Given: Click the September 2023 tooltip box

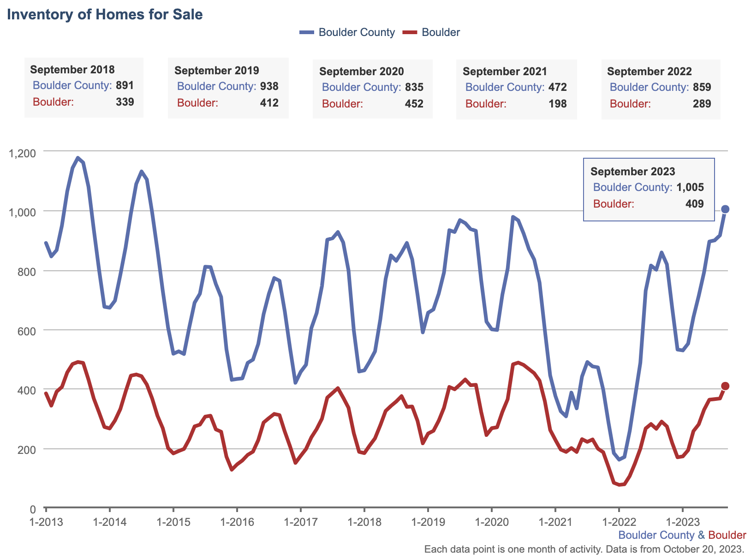Looking at the screenshot, I should click(649, 190).
